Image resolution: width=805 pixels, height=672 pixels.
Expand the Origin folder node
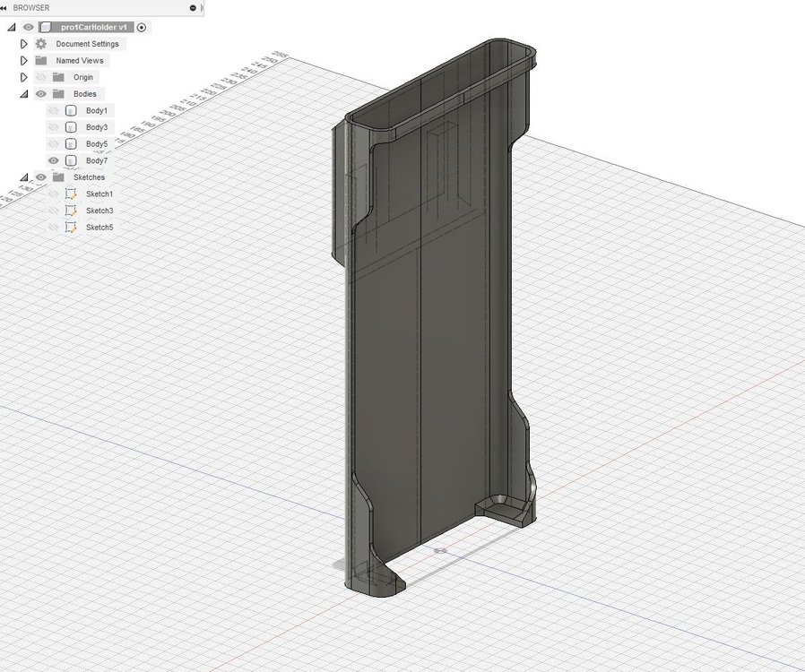click(x=24, y=77)
